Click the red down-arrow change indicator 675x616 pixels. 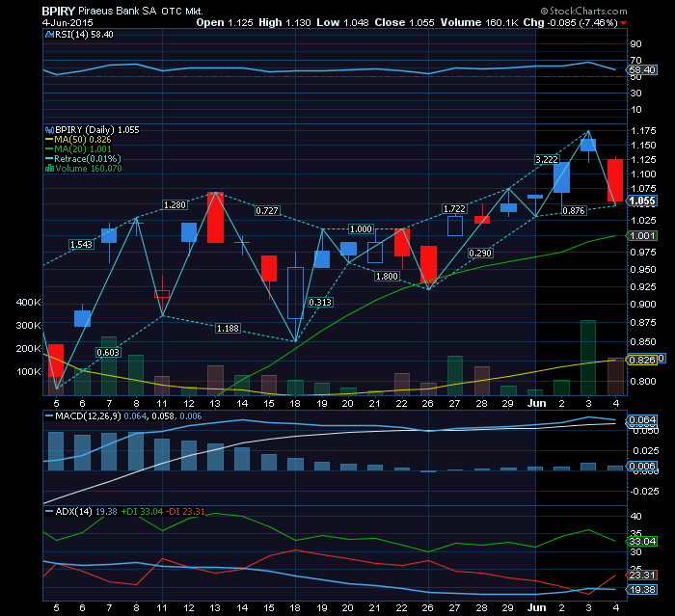(623, 23)
